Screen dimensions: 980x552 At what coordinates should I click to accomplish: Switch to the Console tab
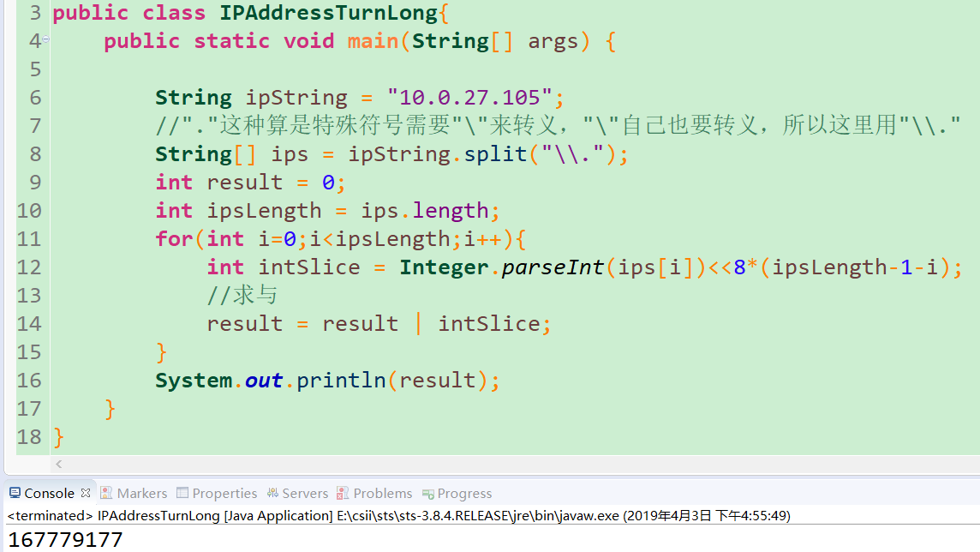coord(49,493)
